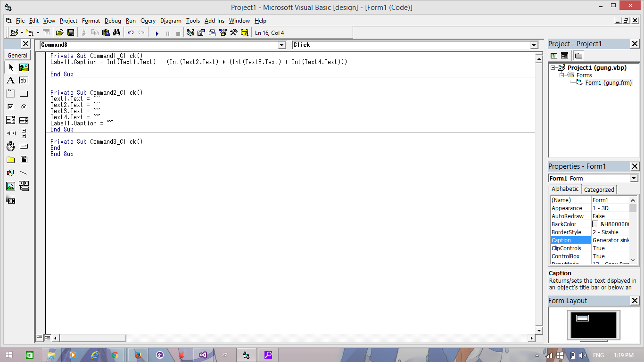Switch to Procedure View button
Viewport: 644px width, 362px height.
40,337
